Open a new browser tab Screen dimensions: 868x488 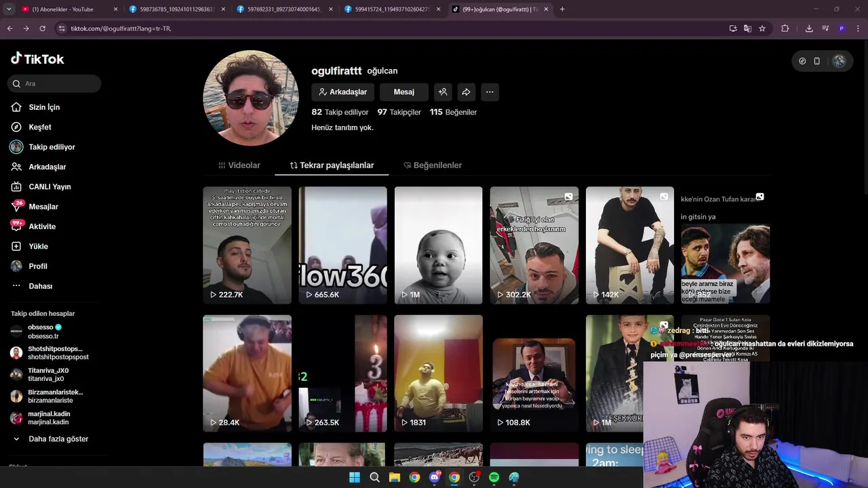[562, 9]
